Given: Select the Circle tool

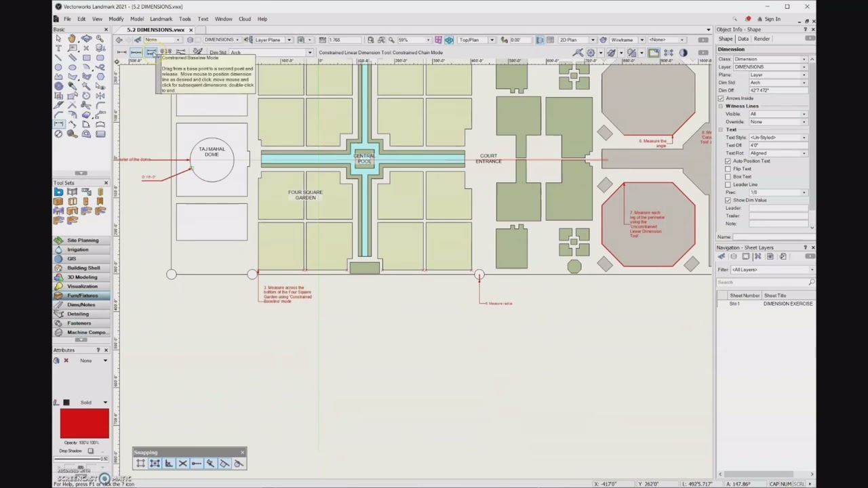Looking at the screenshot, I should pyautogui.click(x=58, y=67).
